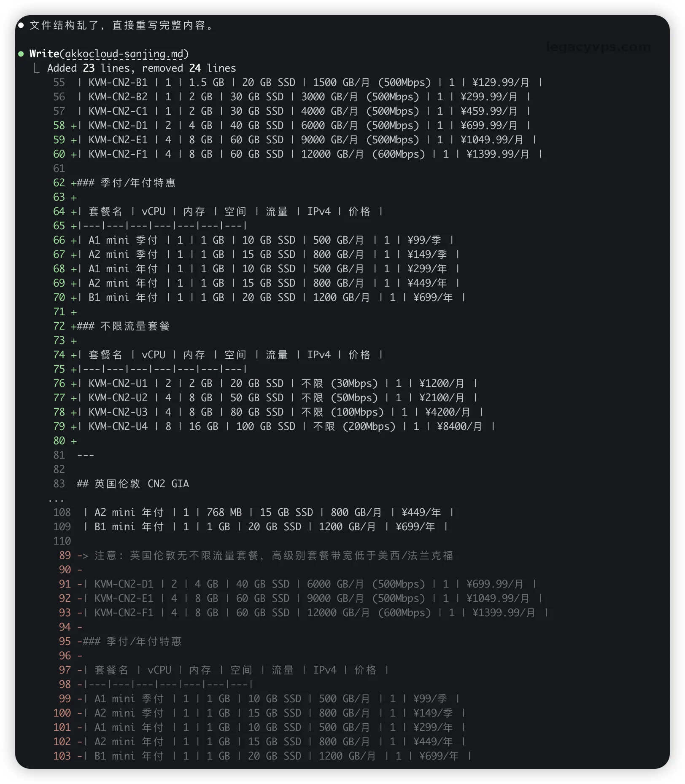Screen dimensions: 685x784
Task: Click the green status dot beside Write
Action: (21, 54)
